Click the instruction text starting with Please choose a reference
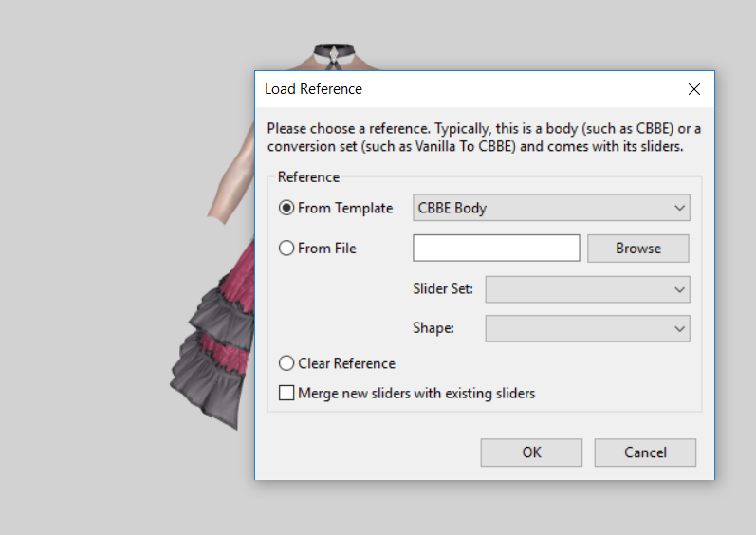 tap(484, 138)
